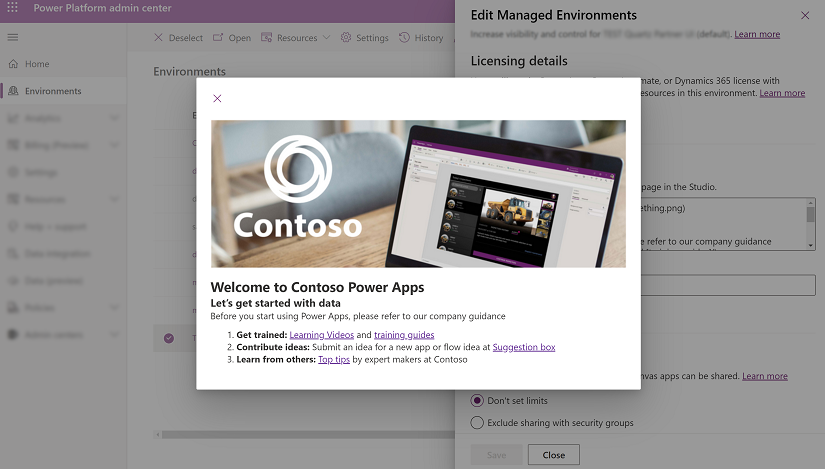The width and height of the screenshot is (825, 469).
Task: Click the text box scrollbar up arrow
Action: click(811, 203)
